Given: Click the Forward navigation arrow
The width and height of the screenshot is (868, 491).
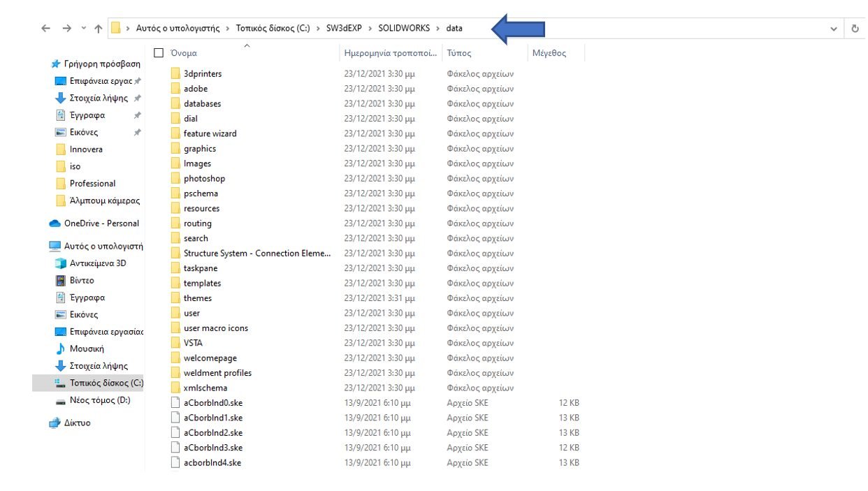Looking at the screenshot, I should click(66, 29).
